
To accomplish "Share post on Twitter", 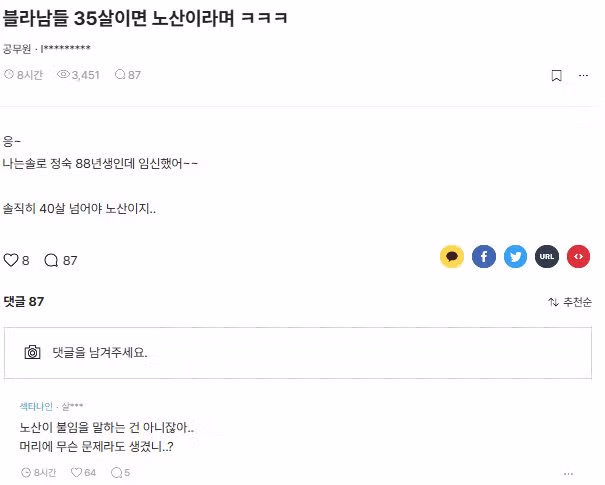I will [x=515, y=257].
